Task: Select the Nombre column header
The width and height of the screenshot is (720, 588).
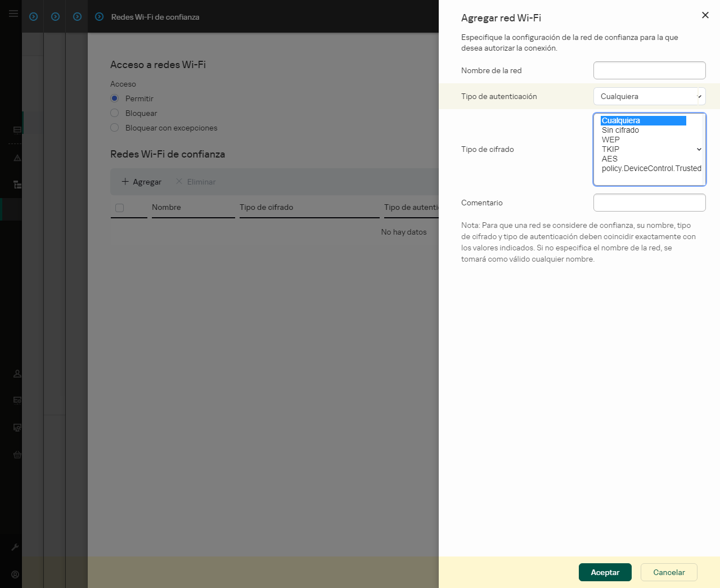Action: [166, 207]
